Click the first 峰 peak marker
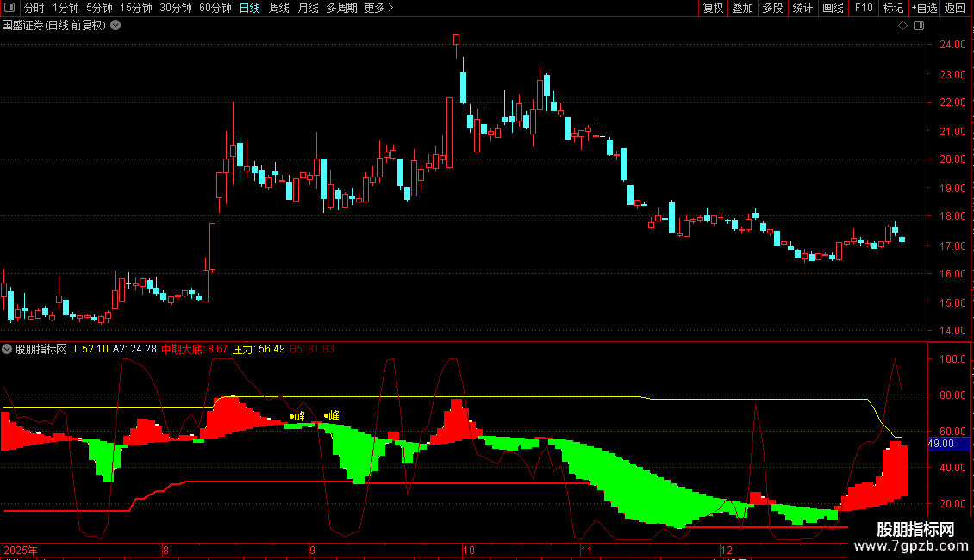 pyautogui.click(x=297, y=416)
